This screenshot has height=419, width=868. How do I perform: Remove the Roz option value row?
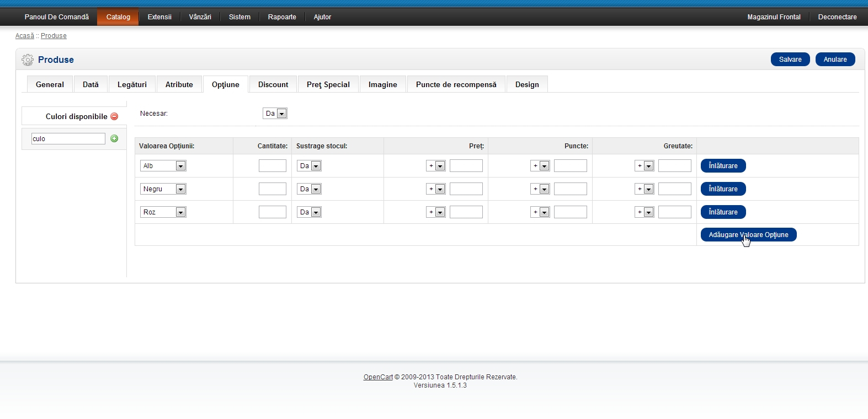(723, 212)
